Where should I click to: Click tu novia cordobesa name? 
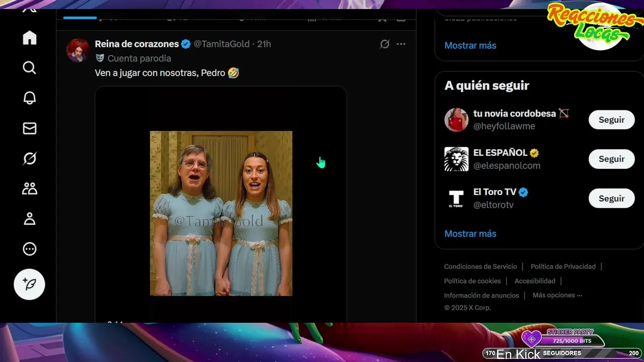click(515, 114)
